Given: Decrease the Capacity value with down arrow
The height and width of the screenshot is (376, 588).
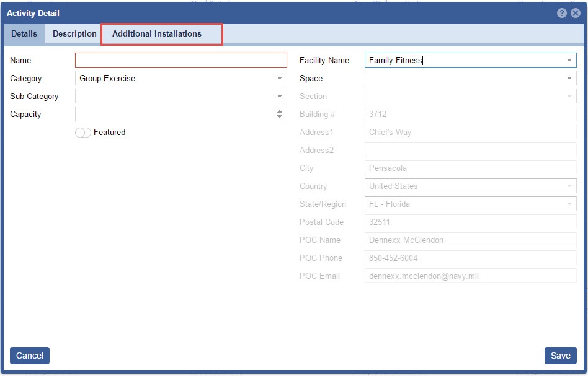Looking at the screenshot, I should click(x=280, y=117).
